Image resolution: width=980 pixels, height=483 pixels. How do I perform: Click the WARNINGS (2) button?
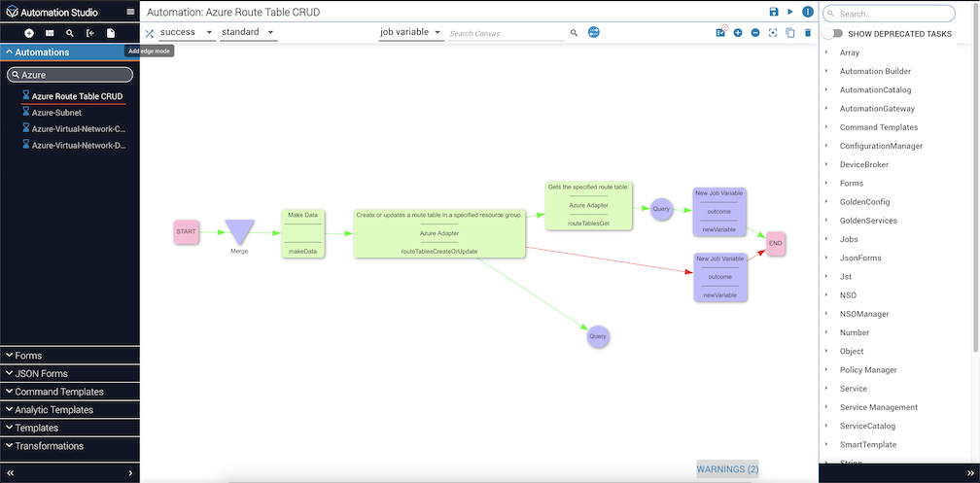coord(727,469)
